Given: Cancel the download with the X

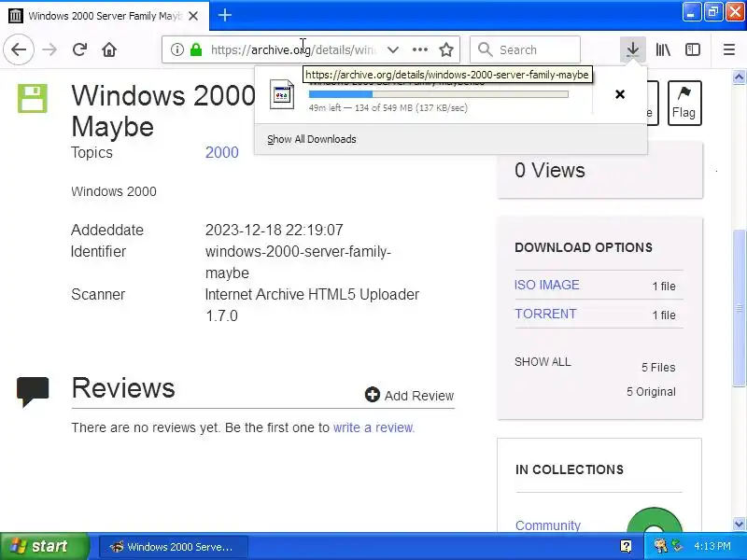Looking at the screenshot, I should coord(620,94).
